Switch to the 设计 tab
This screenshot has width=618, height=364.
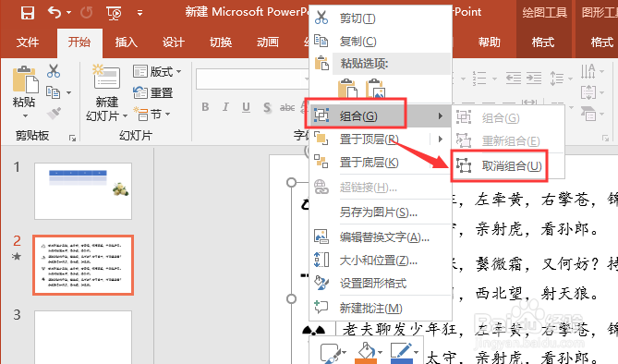[x=174, y=42]
